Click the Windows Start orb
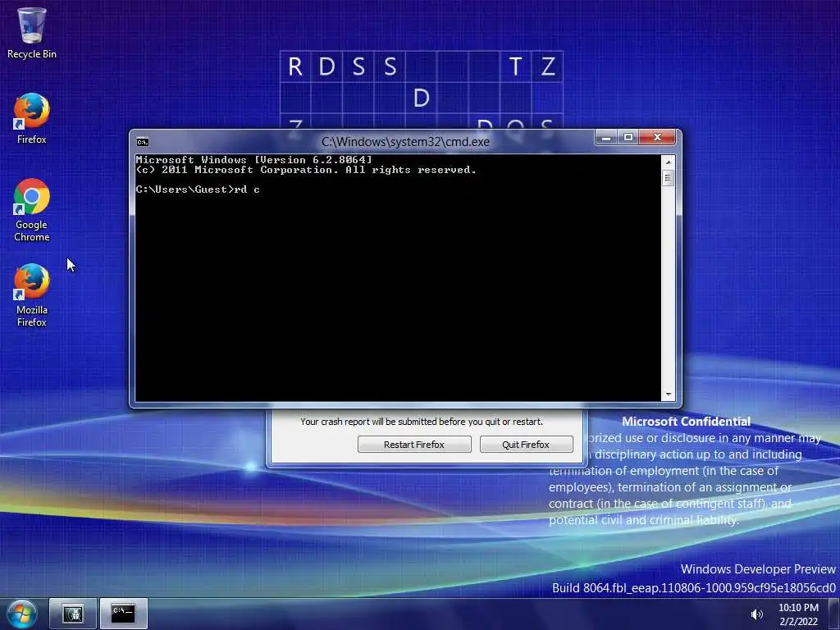The width and height of the screenshot is (840, 630). 22,614
